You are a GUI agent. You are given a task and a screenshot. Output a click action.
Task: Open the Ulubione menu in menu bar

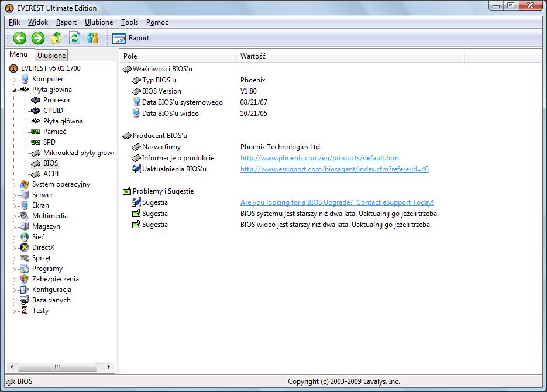[99, 22]
